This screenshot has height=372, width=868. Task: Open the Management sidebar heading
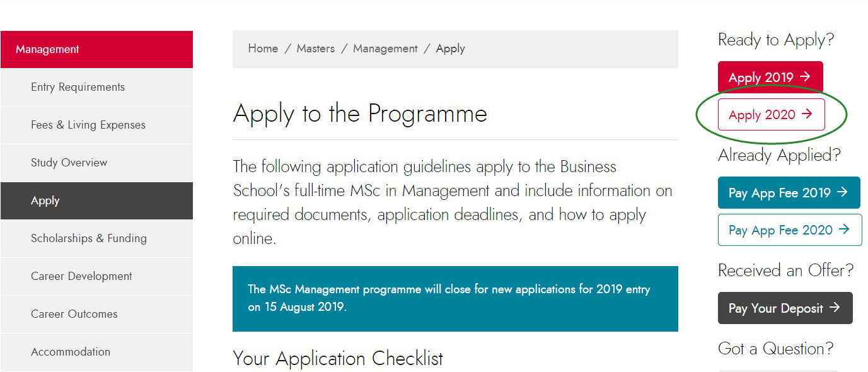96,49
